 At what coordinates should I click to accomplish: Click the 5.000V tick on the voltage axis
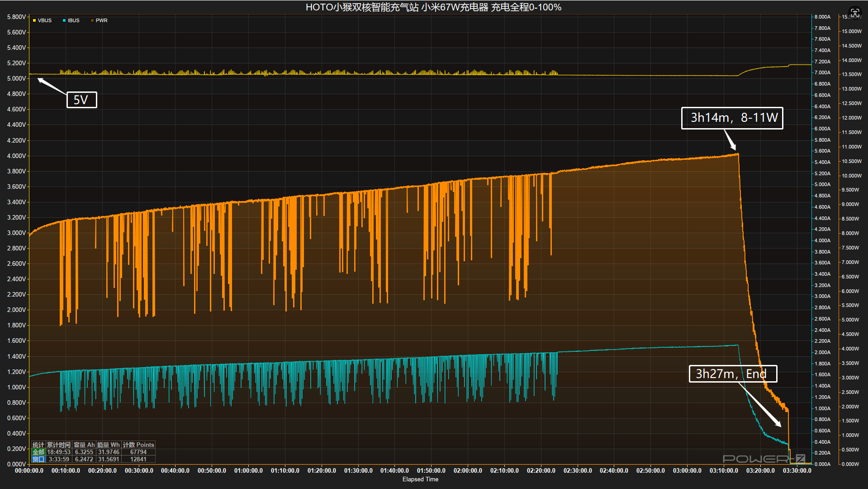coord(16,78)
